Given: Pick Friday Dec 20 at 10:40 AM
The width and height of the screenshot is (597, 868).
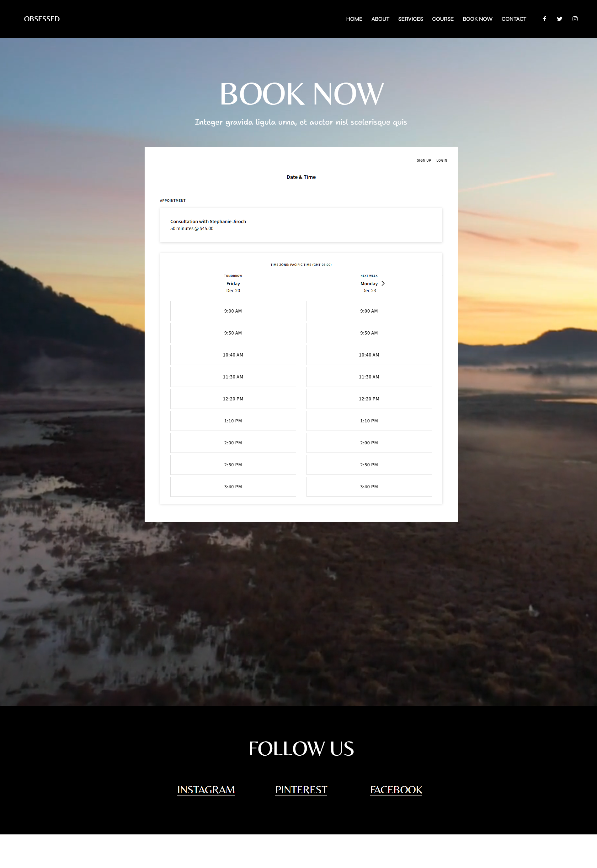Looking at the screenshot, I should pyautogui.click(x=233, y=355).
